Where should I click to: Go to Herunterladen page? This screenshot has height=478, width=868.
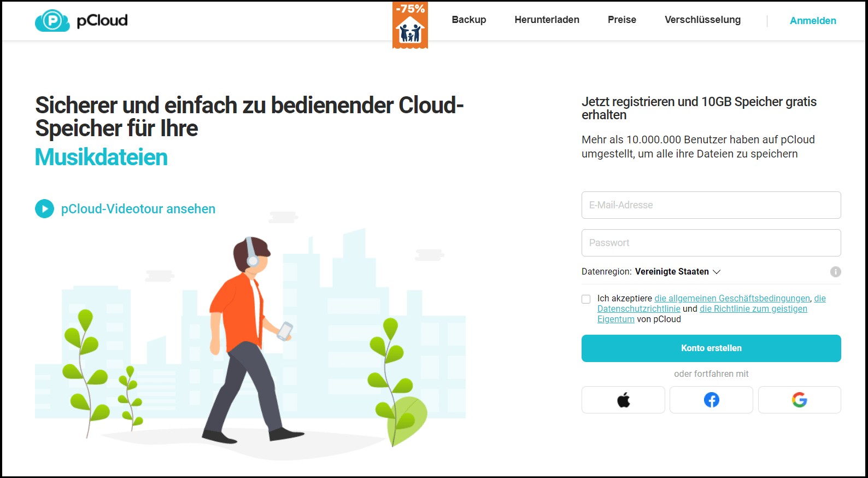(547, 20)
